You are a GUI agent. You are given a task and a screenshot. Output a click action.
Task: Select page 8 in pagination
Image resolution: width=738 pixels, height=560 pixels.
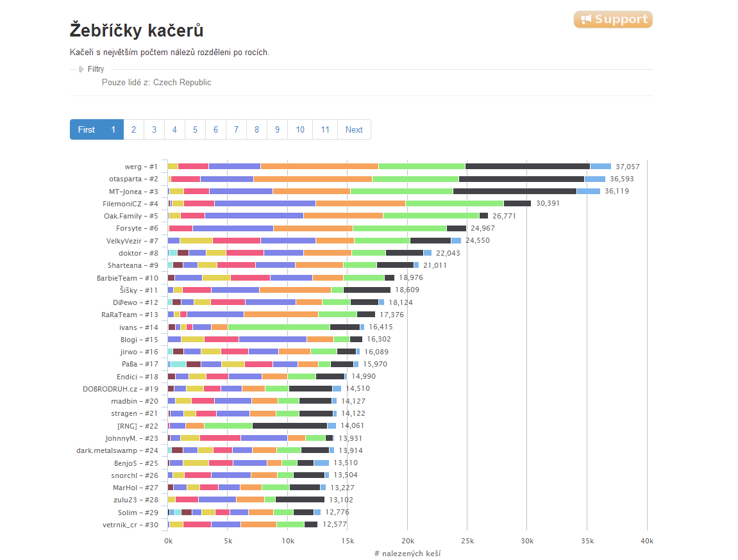pyautogui.click(x=256, y=130)
